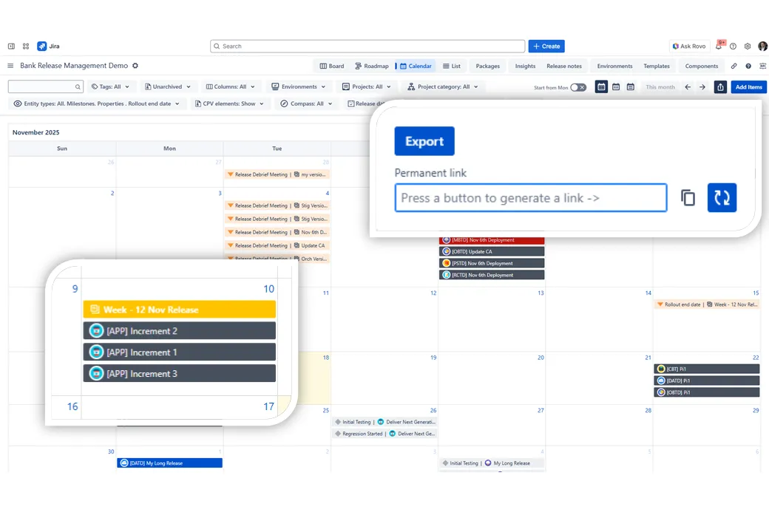Open the Release notes tab
Image resolution: width=769 pixels, height=532 pixels.
[x=563, y=66]
